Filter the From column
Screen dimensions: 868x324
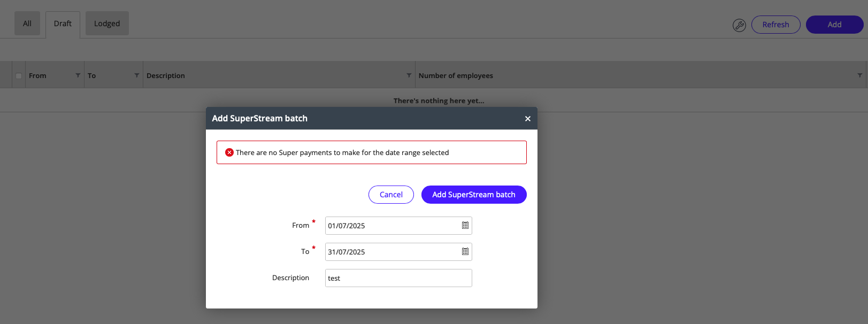(78, 75)
